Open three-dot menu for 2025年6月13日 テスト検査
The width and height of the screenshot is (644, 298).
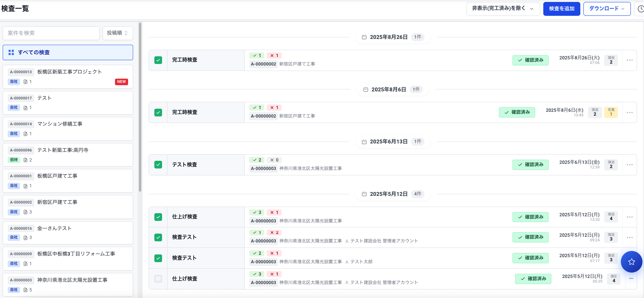coord(629,165)
